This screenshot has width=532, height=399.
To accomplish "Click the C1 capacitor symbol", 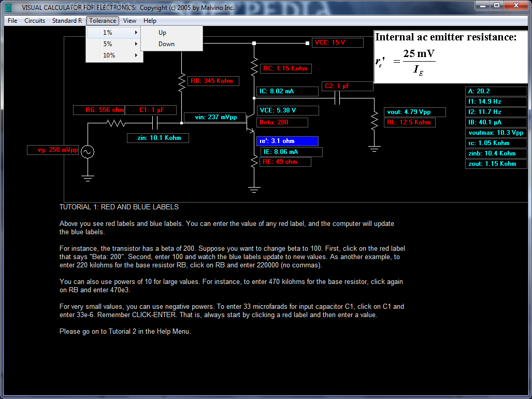I will [x=155, y=123].
